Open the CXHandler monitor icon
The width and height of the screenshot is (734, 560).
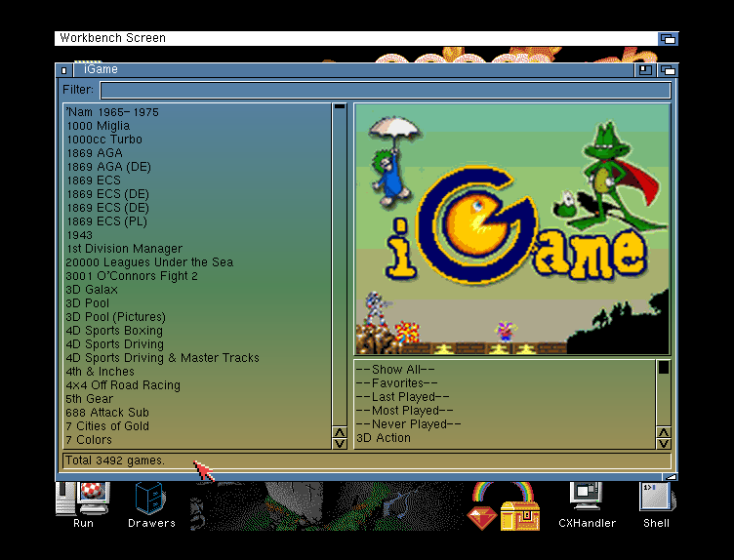pos(587,504)
